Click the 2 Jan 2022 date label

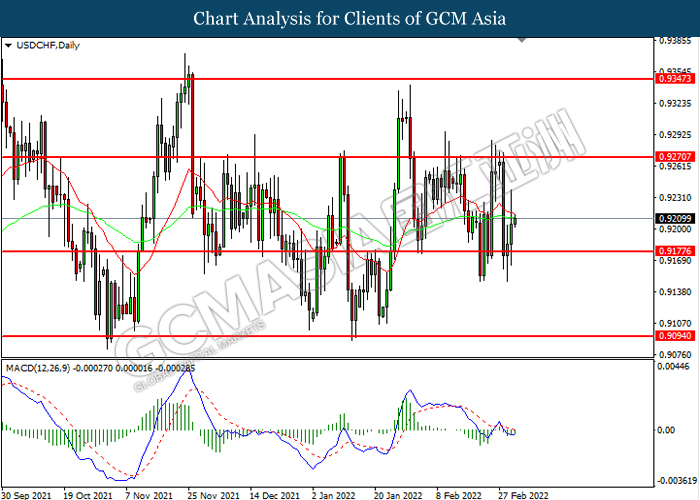[334, 495]
